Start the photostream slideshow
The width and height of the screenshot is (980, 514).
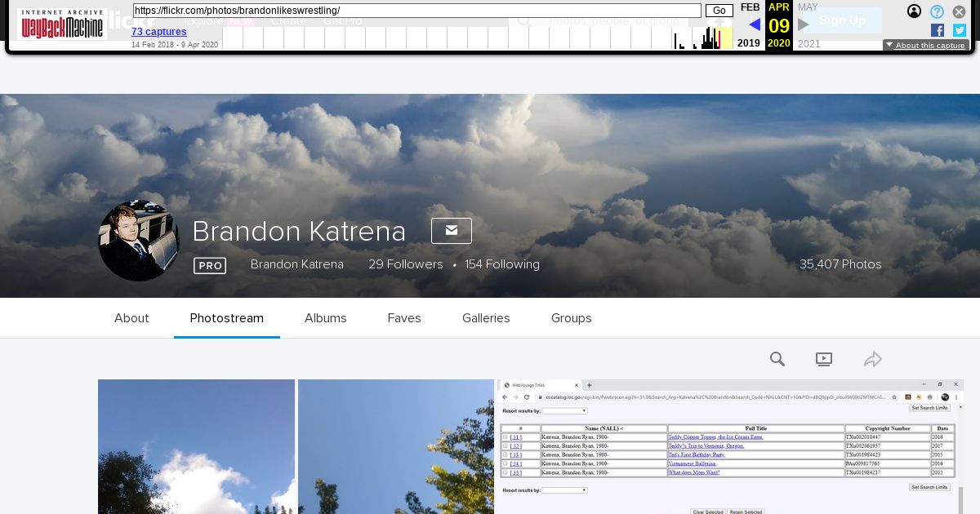824,359
